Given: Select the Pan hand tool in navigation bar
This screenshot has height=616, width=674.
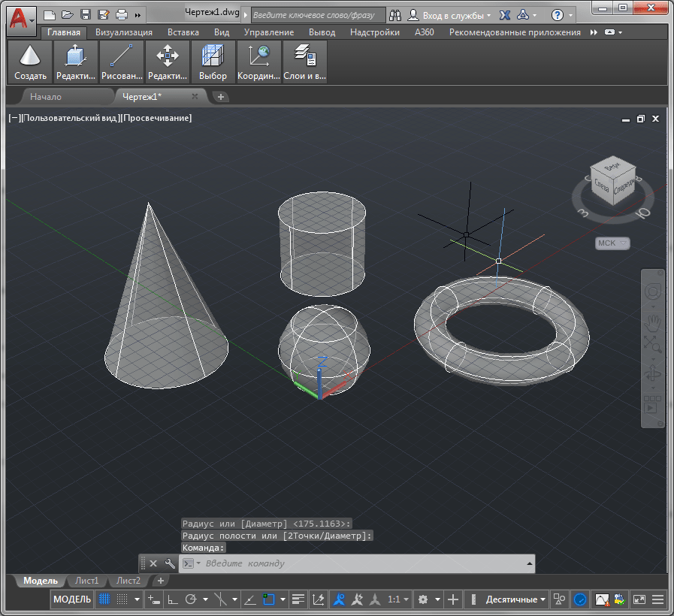Looking at the screenshot, I should [653, 322].
